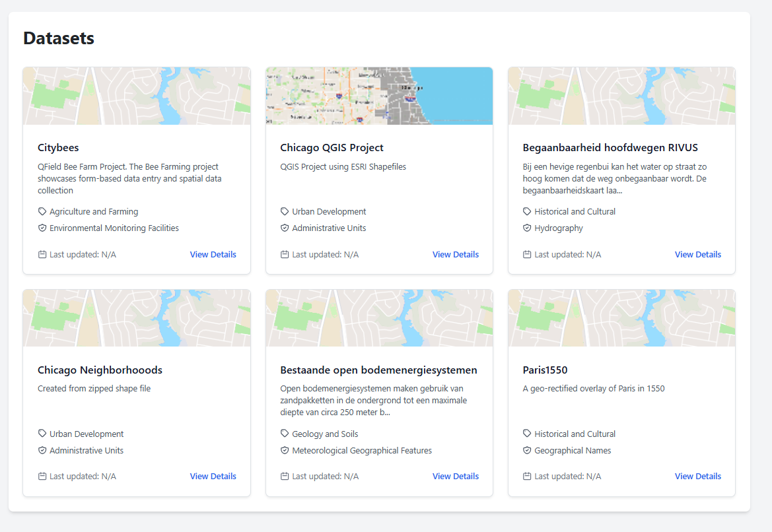Screen dimensions: 772x532
Task: Open View Details for Begaanbaarheid hoofdwegen RIVUS
Action: coord(697,255)
